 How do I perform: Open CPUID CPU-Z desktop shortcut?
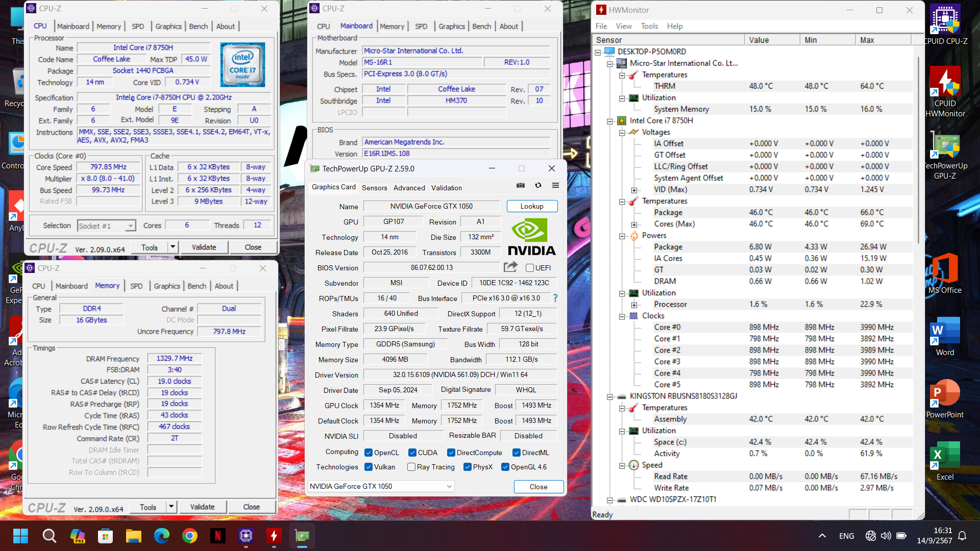pyautogui.click(x=945, y=24)
